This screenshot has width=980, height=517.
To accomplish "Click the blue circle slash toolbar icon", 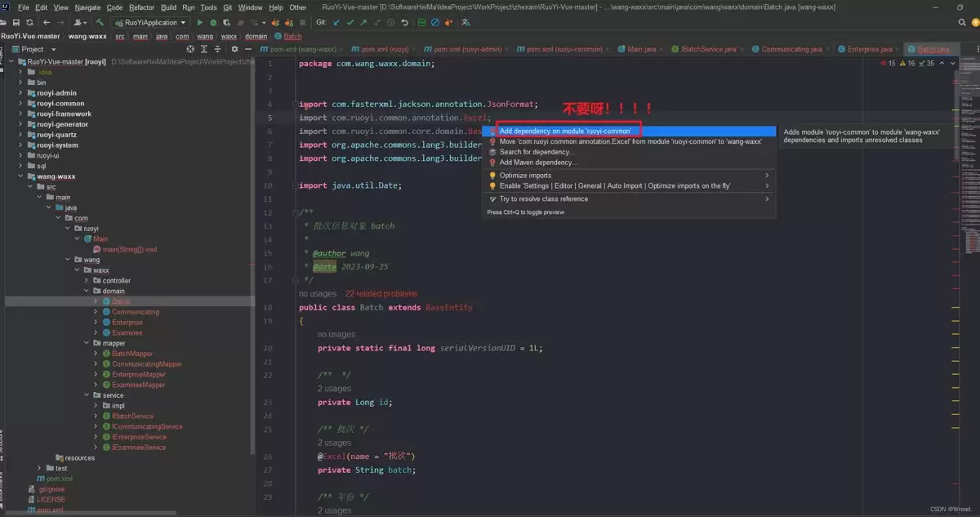I will 435,22.
